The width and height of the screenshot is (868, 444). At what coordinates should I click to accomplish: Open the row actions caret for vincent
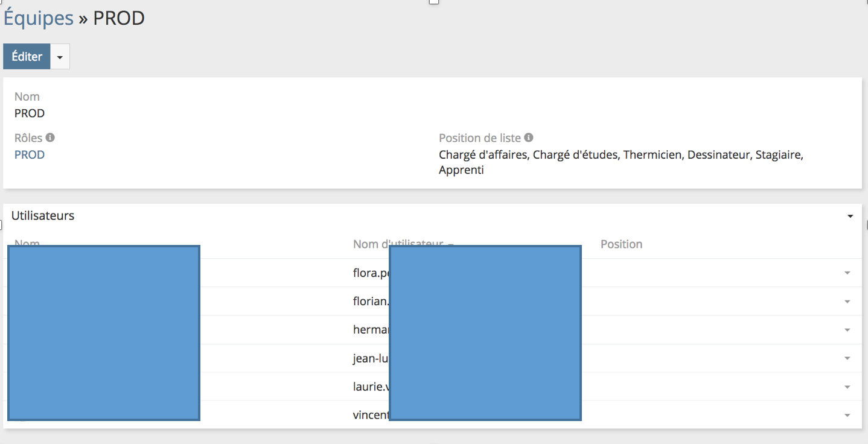point(847,415)
